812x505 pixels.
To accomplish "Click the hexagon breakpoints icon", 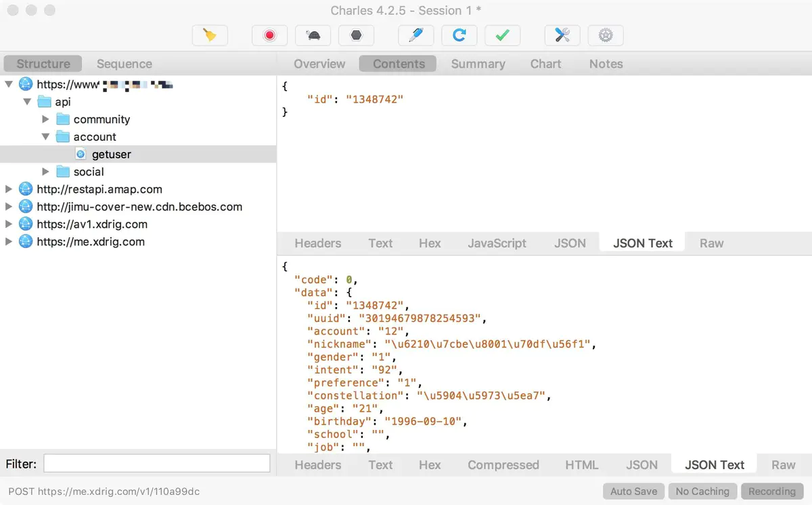I will 356,36.
